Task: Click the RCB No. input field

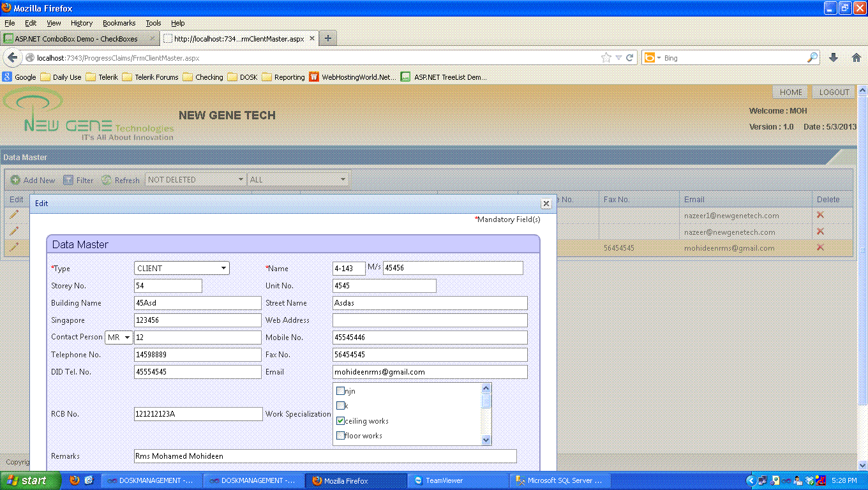Action: 198,414
